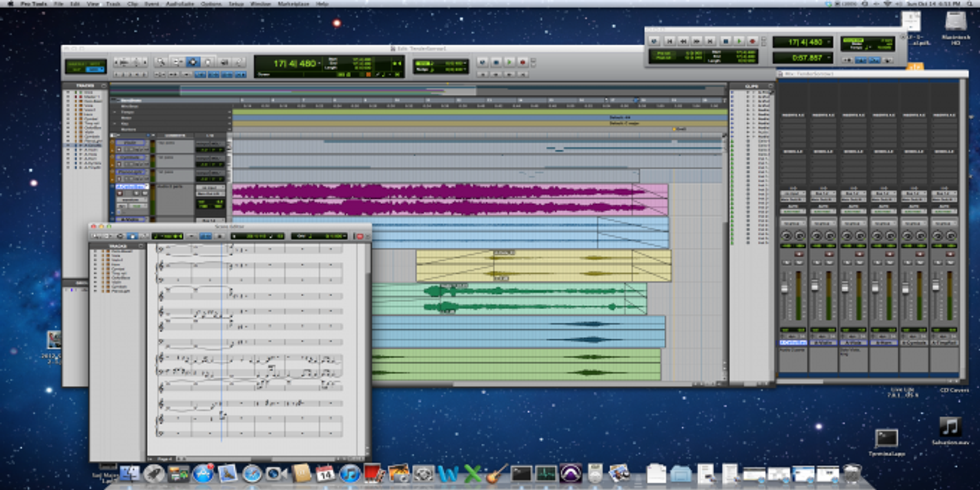Click the Online button in the Transport window
This screenshot has height=490, width=980.
[654, 41]
